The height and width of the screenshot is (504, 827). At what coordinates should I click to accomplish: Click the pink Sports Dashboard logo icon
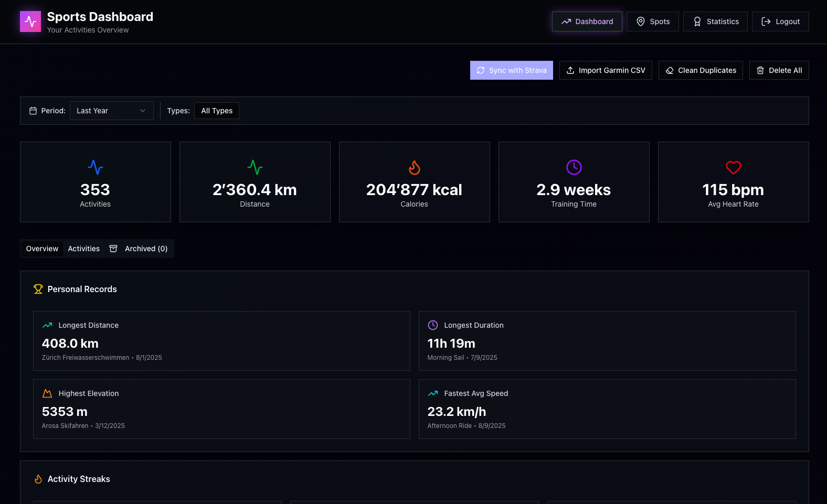[30, 22]
